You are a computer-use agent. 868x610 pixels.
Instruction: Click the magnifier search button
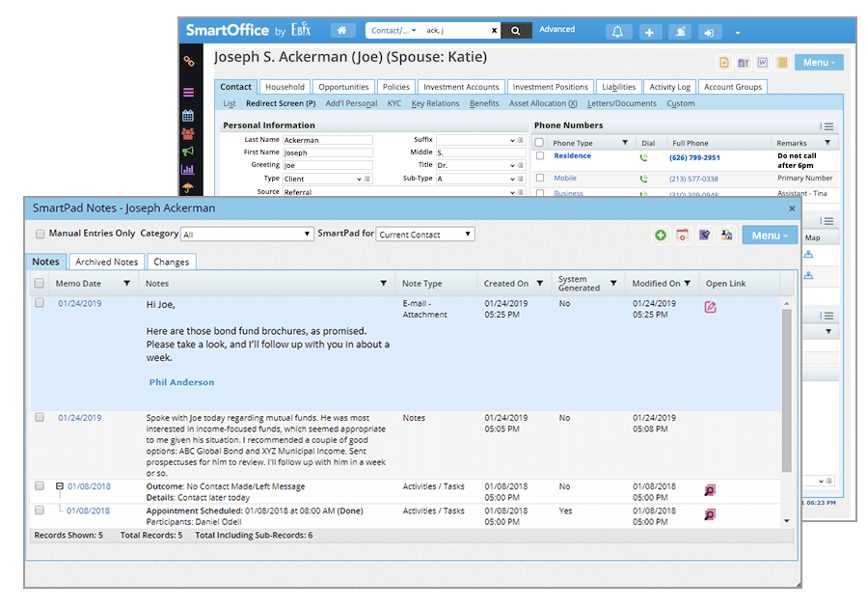pyautogui.click(x=516, y=31)
